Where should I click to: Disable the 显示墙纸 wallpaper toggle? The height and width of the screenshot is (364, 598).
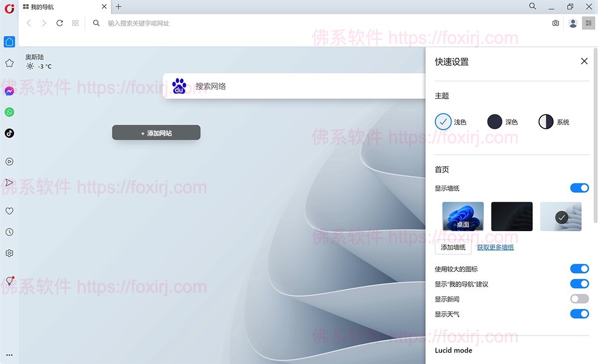tap(579, 188)
